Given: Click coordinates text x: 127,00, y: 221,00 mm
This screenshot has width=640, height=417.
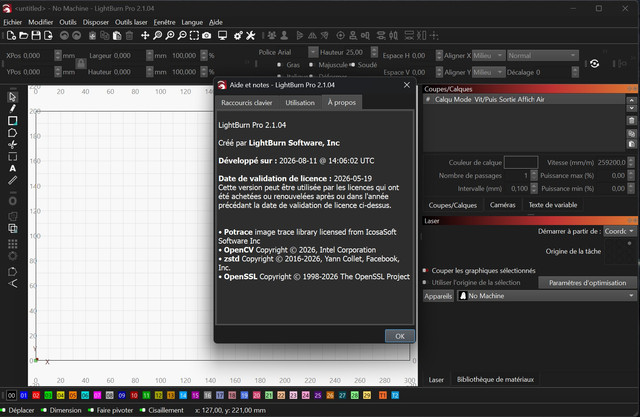Looking at the screenshot, I should 230,410.
